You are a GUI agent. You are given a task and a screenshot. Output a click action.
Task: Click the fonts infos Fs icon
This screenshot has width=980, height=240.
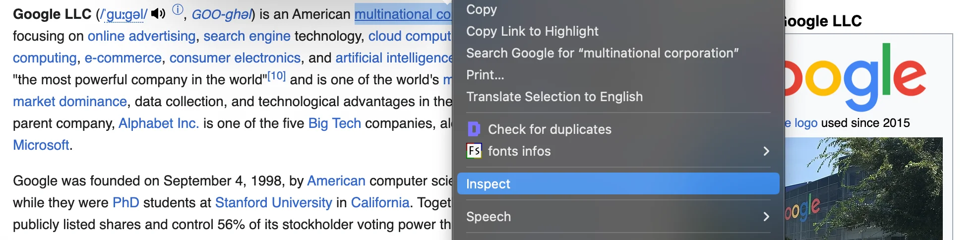474,151
